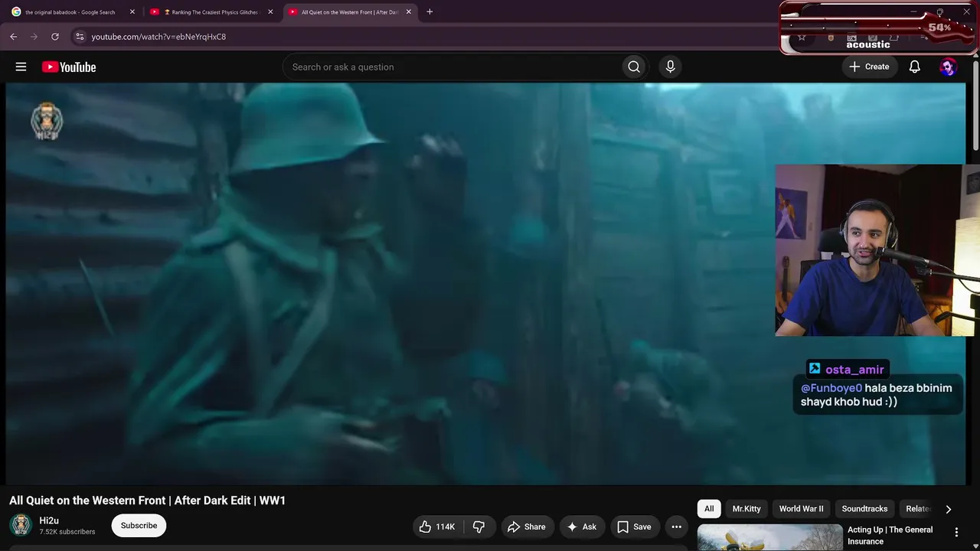Filter recommendations by Mr.Kitty
980x551 pixels.
[x=746, y=509]
